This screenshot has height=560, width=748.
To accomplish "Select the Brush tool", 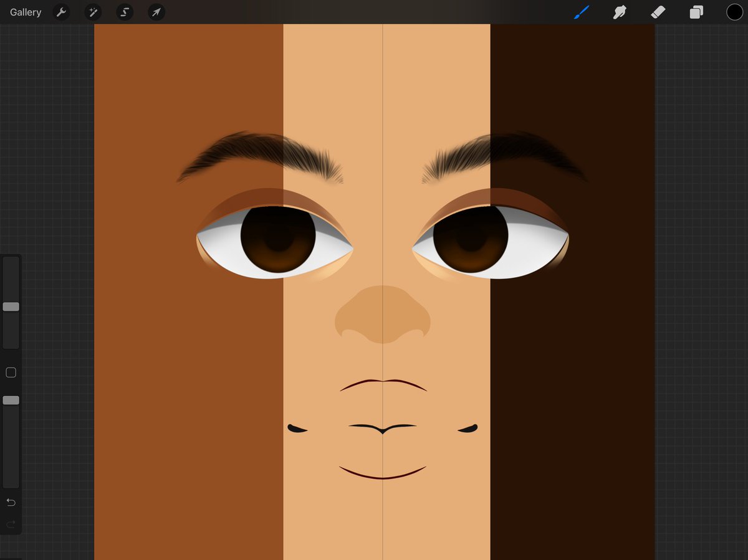I will point(582,12).
